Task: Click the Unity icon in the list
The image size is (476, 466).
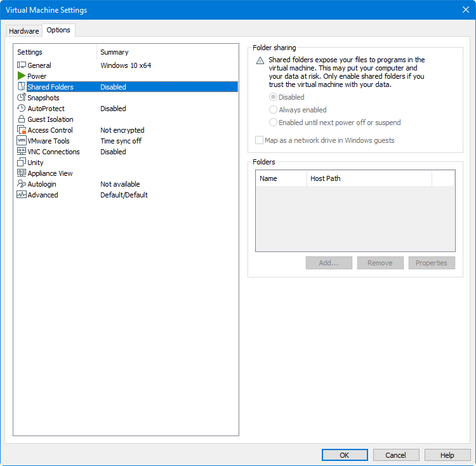Action: 22,163
